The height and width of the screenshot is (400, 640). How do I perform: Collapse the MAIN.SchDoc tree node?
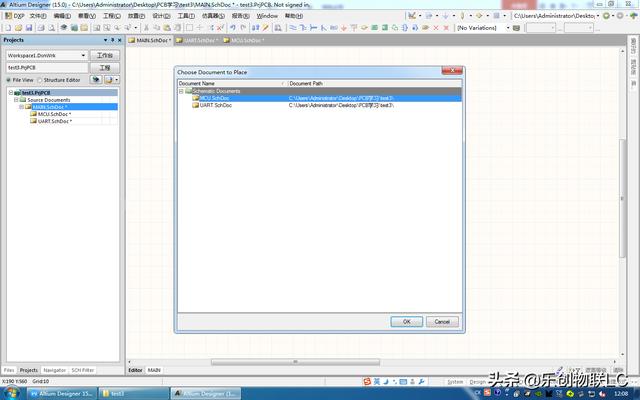point(21,107)
